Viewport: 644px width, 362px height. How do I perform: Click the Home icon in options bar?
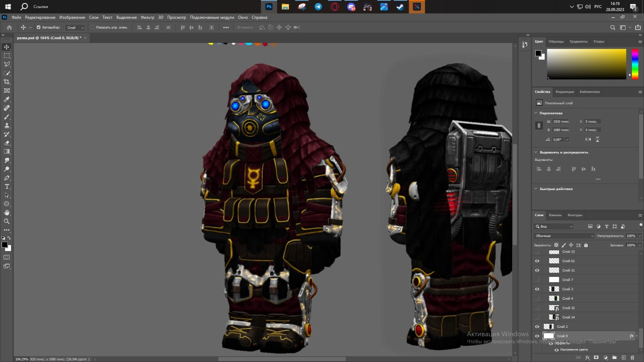coord(9,28)
